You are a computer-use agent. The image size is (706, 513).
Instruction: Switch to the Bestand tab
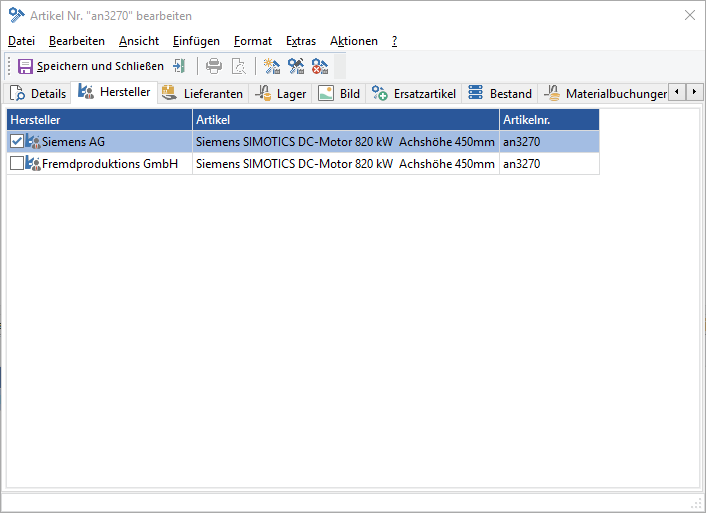pyautogui.click(x=500, y=93)
